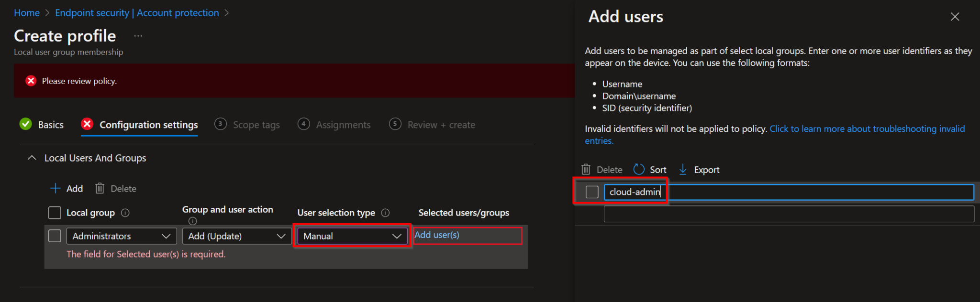Viewport: 980px width, 302px height.
Task: Click info icon next to Local group
Action: click(x=125, y=213)
